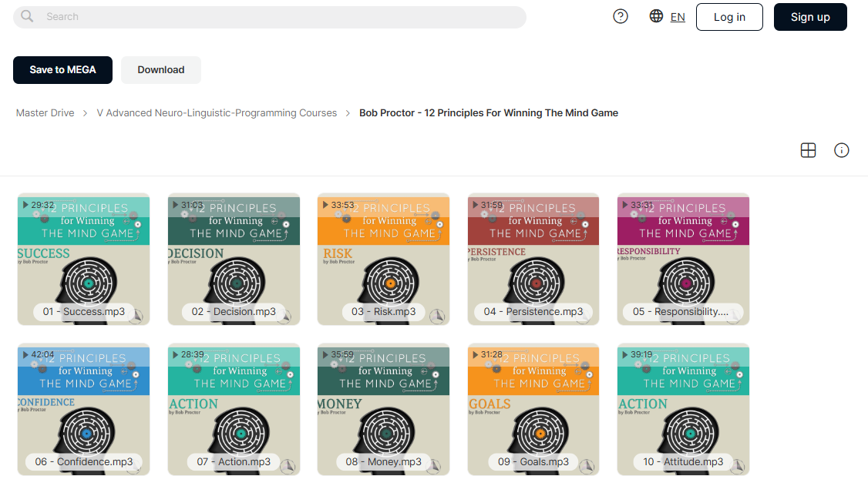
Task: Click the 31:59 play indicator on Persistence
Action: click(488, 205)
